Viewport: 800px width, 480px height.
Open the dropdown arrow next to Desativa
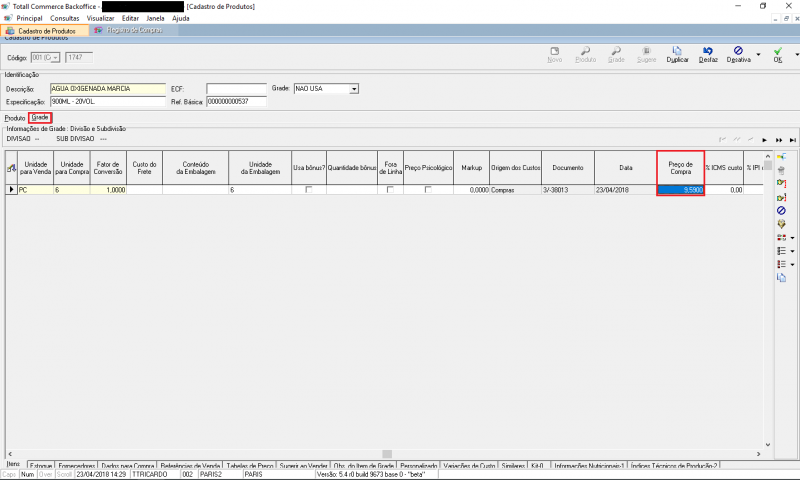[x=758, y=55]
